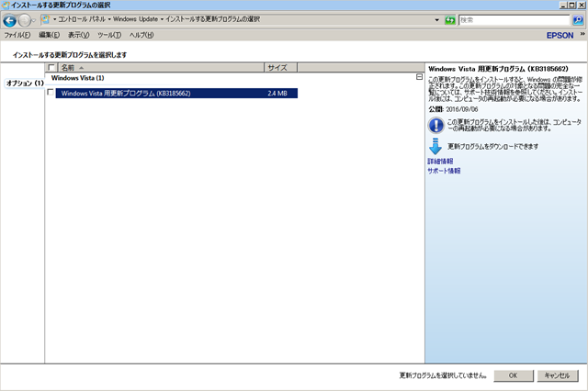
Task: Check the KB3185662 update checkbox
Action: point(51,92)
